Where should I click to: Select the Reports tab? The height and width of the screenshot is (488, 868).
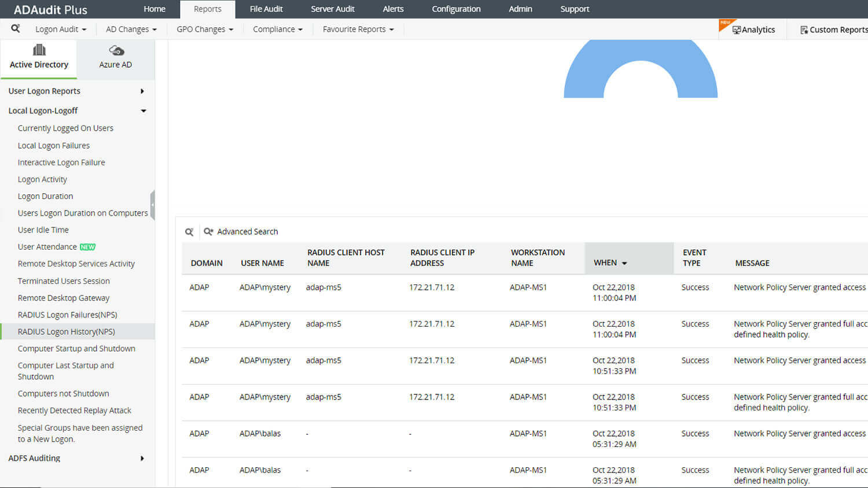point(208,9)
